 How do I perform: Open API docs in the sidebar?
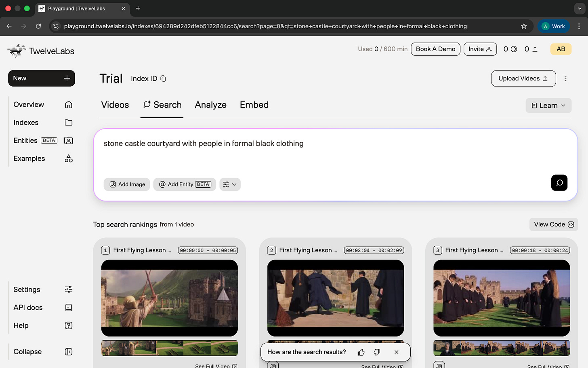[43, 307]
